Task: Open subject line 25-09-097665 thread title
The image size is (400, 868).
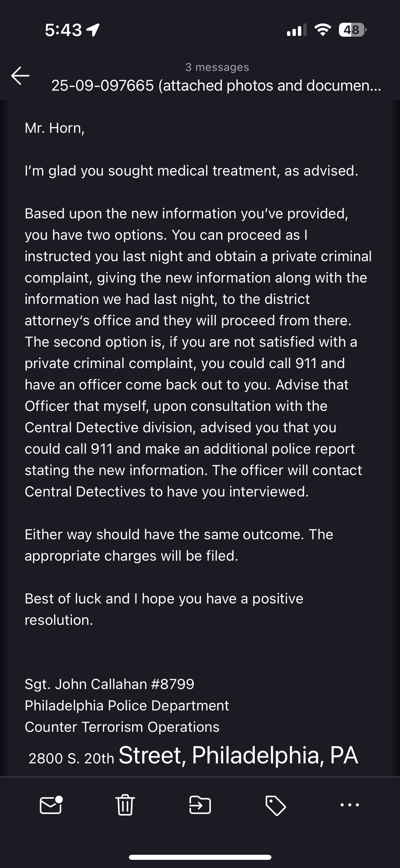Action: click(216, 86)
